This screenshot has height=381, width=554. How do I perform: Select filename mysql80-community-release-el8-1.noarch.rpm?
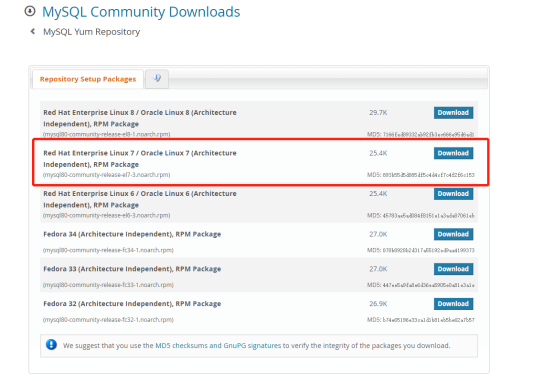pyautogui.click(x=106, y=134)
